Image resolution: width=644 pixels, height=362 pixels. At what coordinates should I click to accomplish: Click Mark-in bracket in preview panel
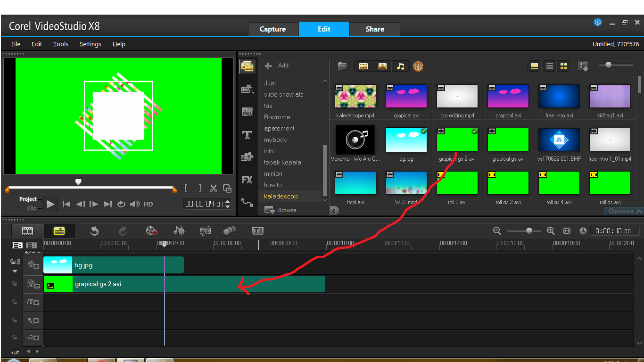click(x=186, y=189)
